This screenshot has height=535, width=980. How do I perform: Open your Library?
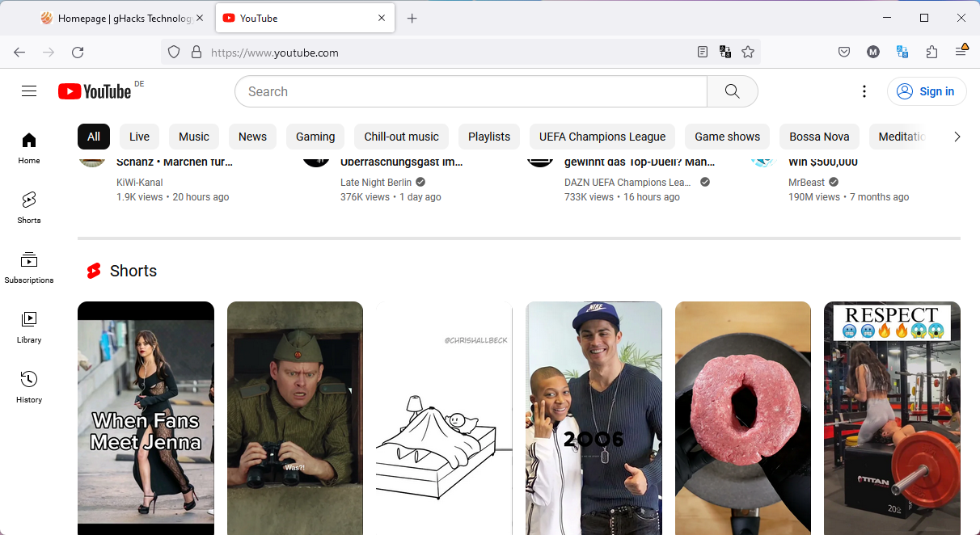[29, 326]
